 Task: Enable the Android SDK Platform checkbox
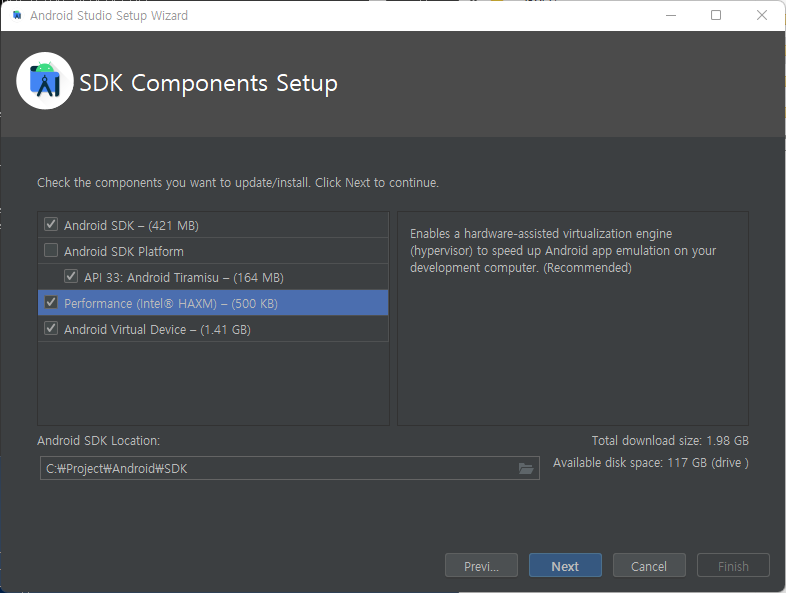[51, 251]
